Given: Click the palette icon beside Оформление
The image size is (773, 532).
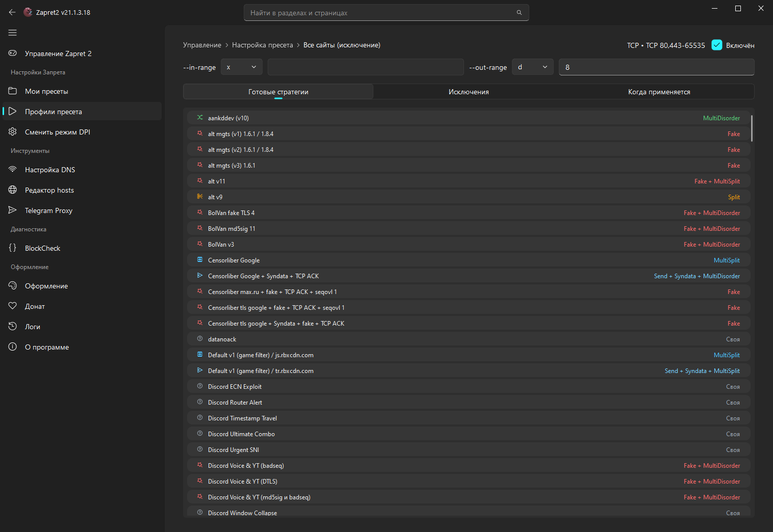Looking at the screenshot, I should point(13,285).
